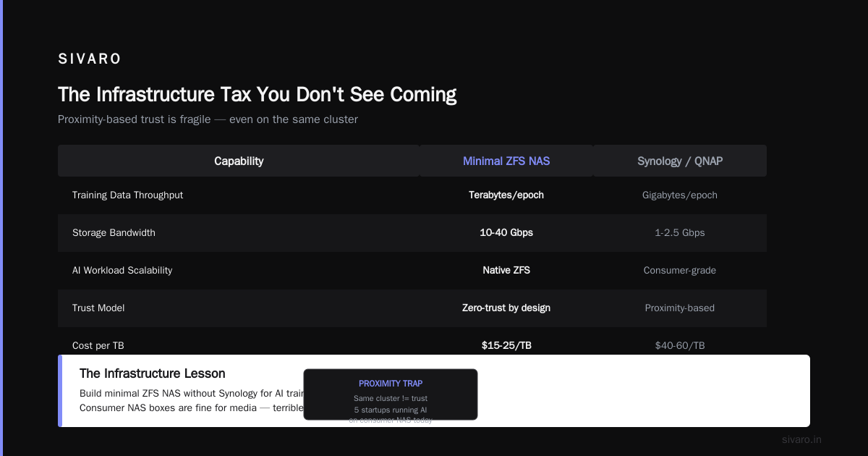
Task: Click the 1-2.5 Gbps value
Action: pos(680,233)
